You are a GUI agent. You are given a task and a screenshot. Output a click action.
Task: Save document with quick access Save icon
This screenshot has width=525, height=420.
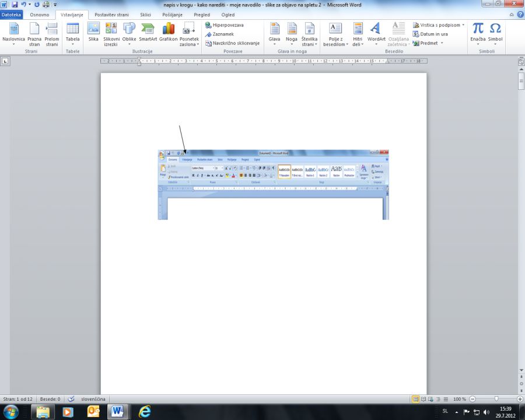(15, 5)
